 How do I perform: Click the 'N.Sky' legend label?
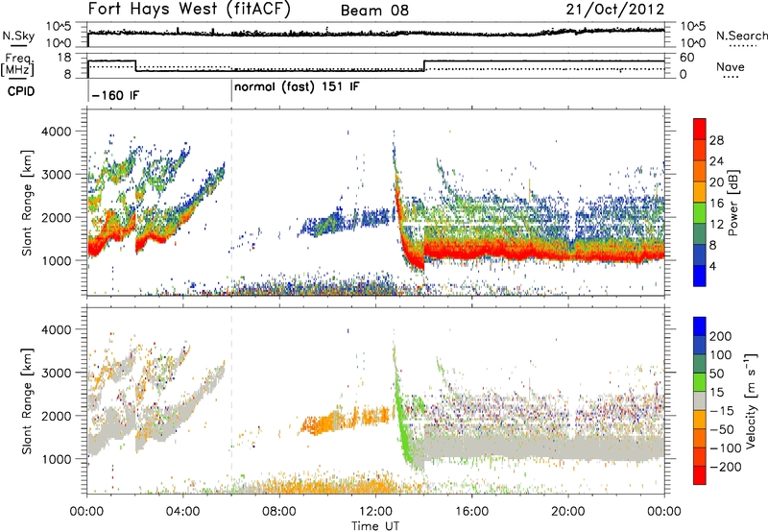coord(18,36)
